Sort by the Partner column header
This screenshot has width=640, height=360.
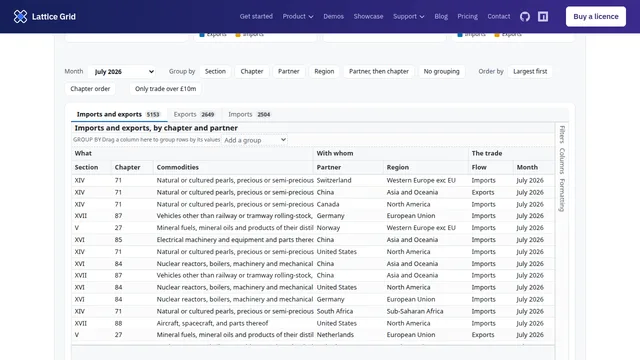(348, 167)
